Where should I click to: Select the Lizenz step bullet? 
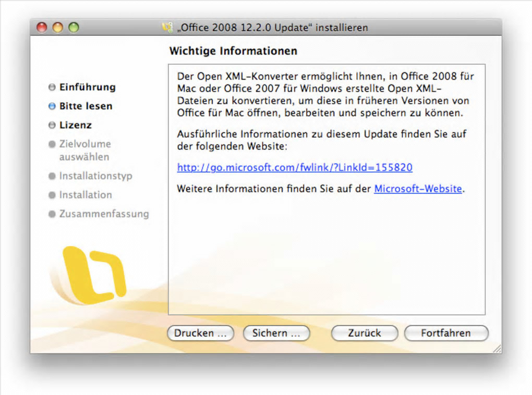point(52,125)
